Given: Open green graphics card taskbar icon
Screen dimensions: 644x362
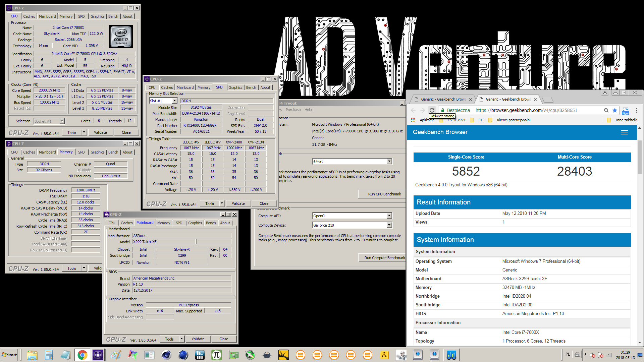Looking at the screenshot, I should click(233, 355).
